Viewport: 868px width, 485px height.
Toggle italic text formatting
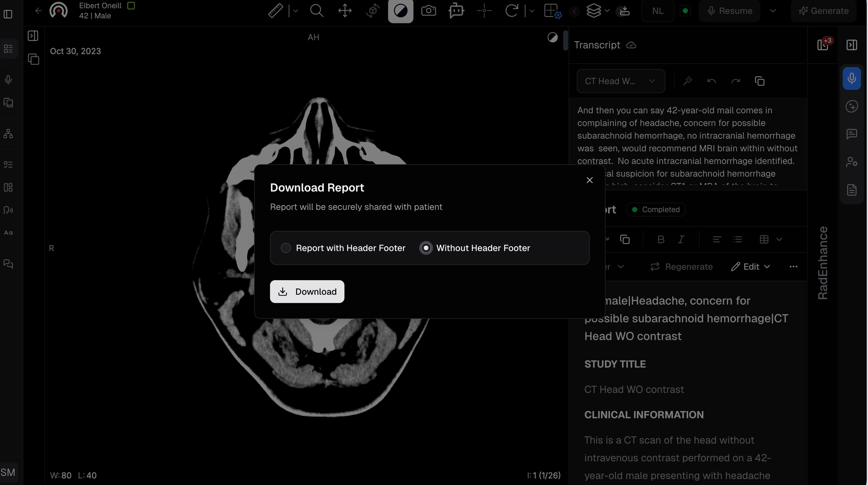point(681,240)
